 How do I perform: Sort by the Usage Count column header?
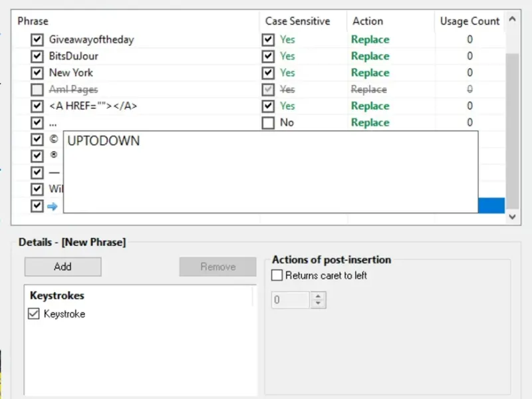click(x=469, y=21)
